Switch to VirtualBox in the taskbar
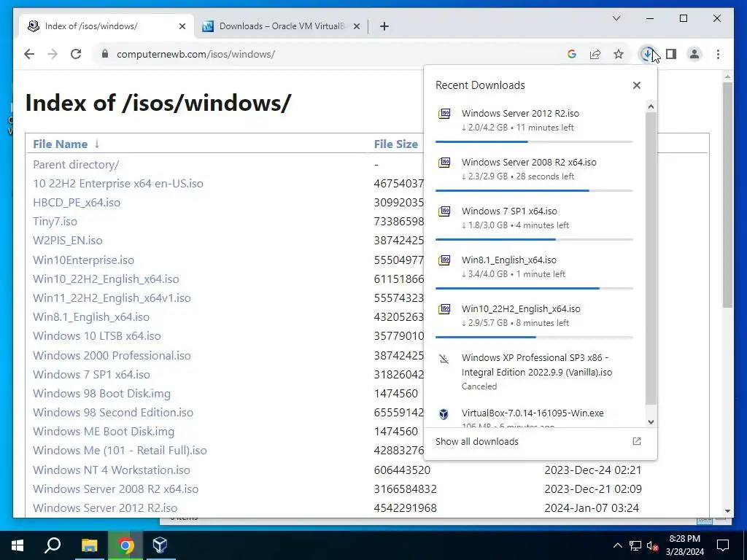This screenshot has height=560, width=747. pos(160,545)
